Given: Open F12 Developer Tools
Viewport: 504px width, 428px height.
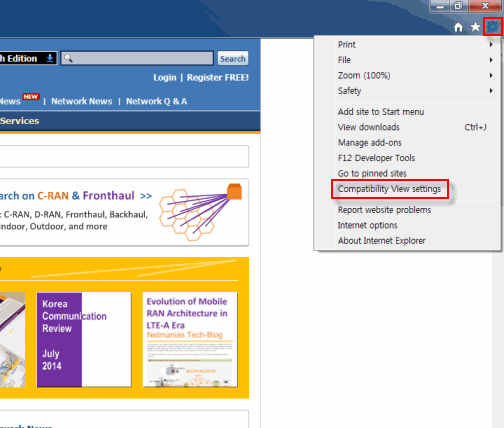Looking at the screenshot, I should coord(376,158).
